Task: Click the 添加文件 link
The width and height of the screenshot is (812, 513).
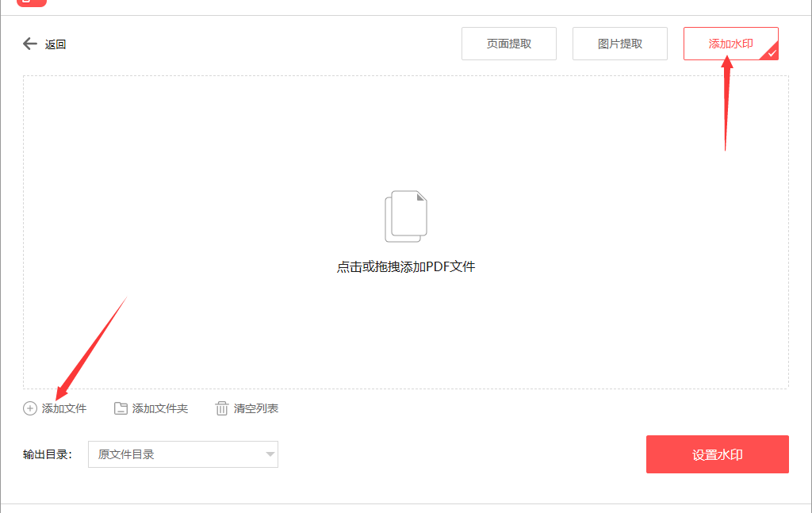Action: pyautogui.click(x=64, y=408)
